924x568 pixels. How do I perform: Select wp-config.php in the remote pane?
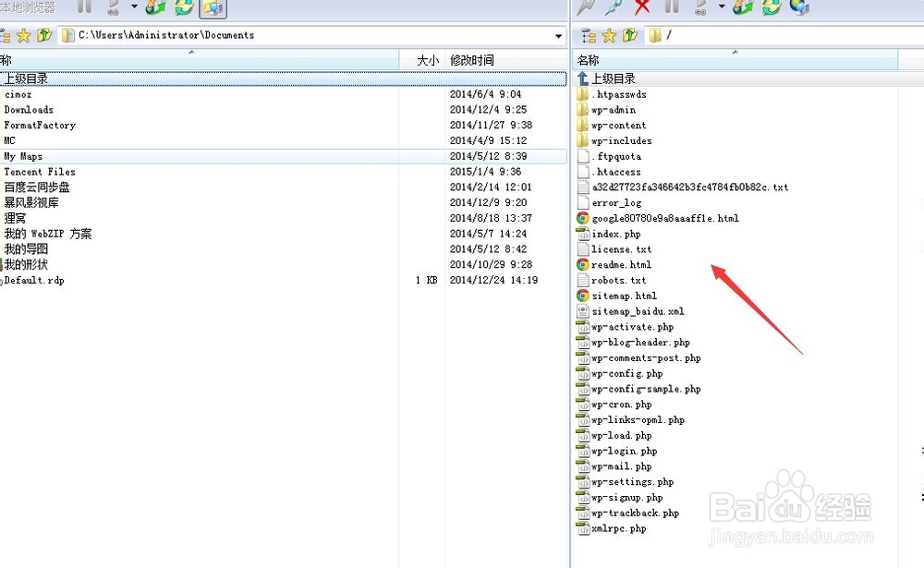[620, 373]
